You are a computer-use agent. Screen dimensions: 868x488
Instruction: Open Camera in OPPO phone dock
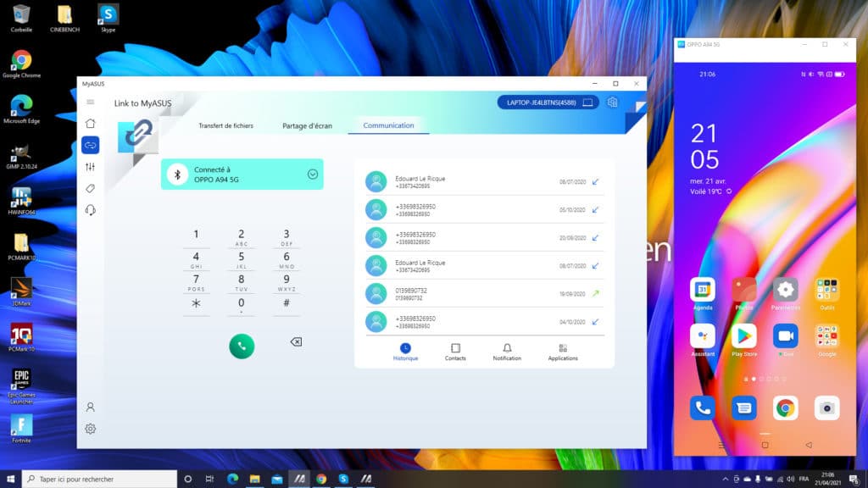827,408
